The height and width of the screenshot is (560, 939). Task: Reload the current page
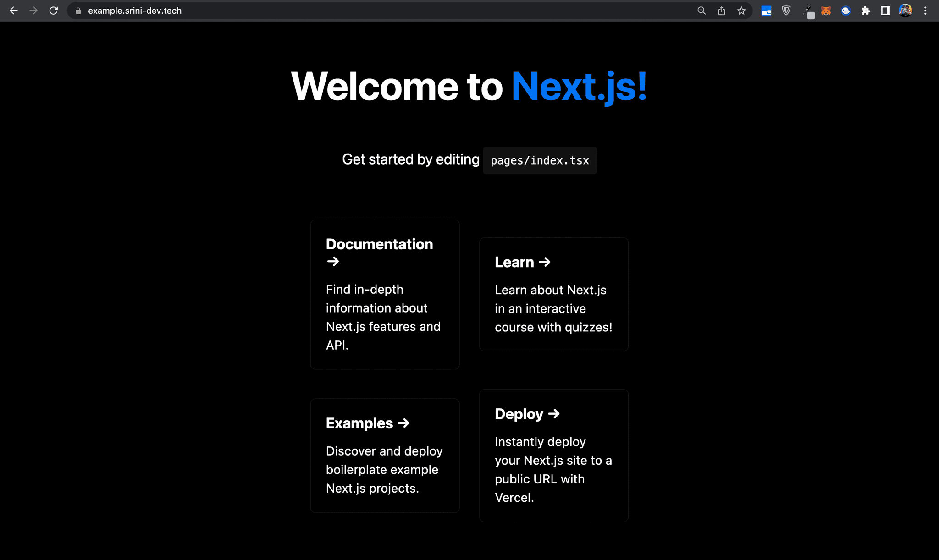click(x=54, y=11)
